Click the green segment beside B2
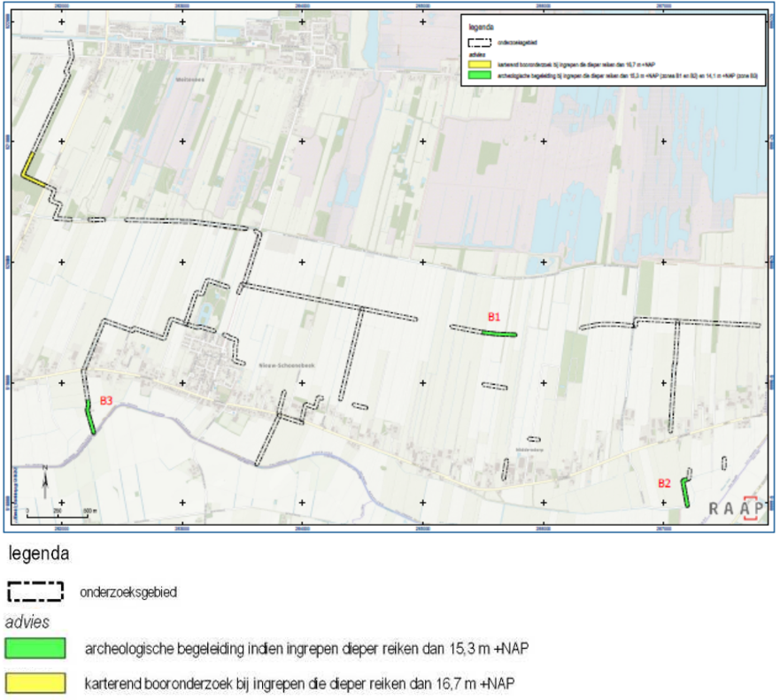The height and width of the screenshot is (700, 780). [x=685, y=492]
